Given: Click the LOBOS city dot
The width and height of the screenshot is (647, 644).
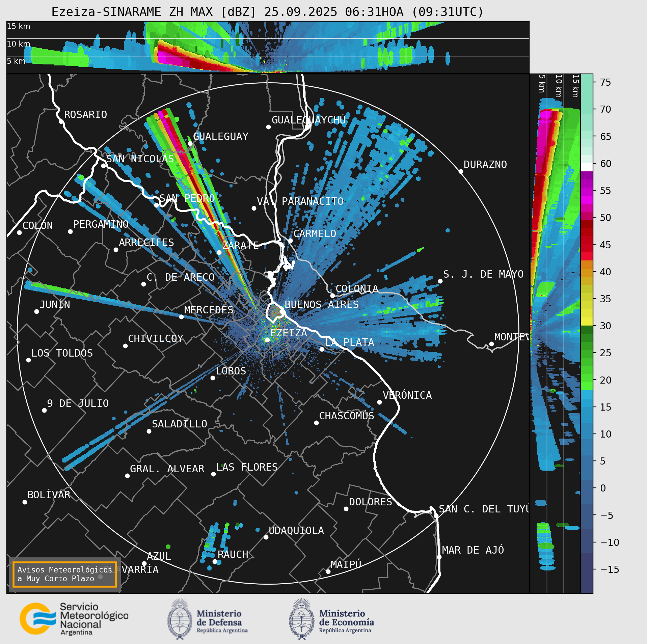Looking at the screenshot, I should coord(213,378).
